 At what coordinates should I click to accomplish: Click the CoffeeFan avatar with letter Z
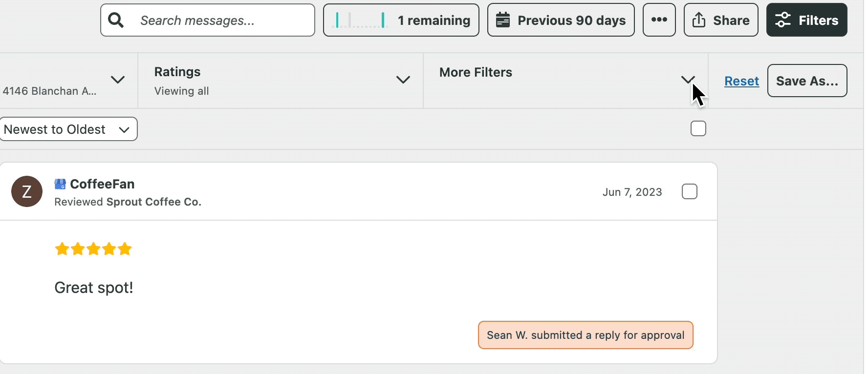[27, 191]
